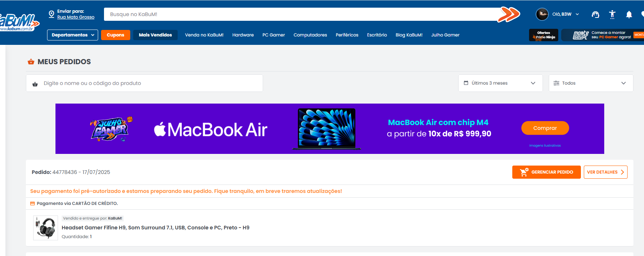Open Ofertas Prime Ninja banner

(543, 35)
